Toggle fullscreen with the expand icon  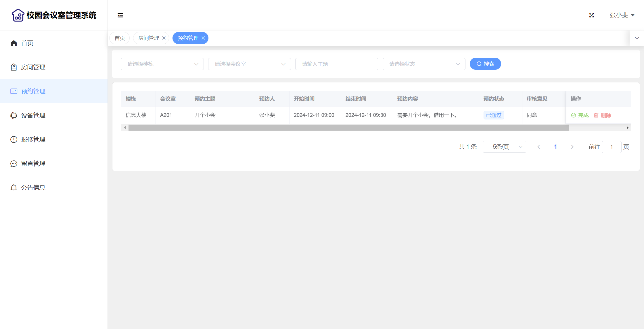[x=591, y=15]
